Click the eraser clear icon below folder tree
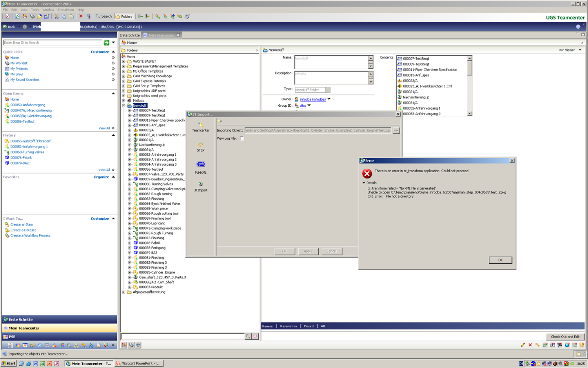This screenshot has height=368, width=588. pyautogui.click(x=255, y=336)
